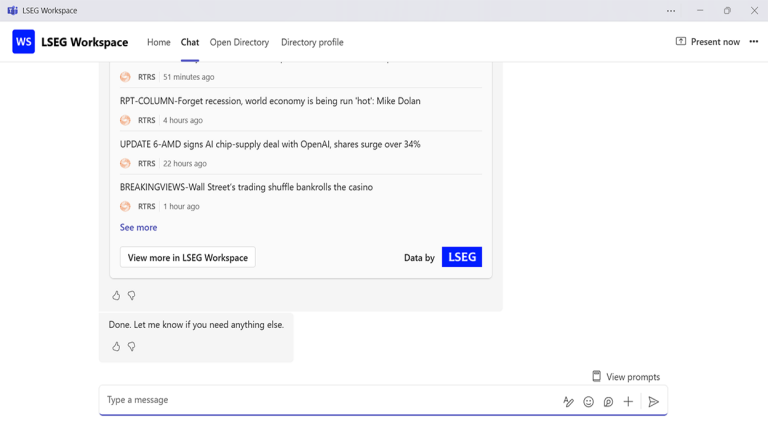Screen dimensions: 768x432
Task: Open the emoji picker
Action: click(588, 402)
